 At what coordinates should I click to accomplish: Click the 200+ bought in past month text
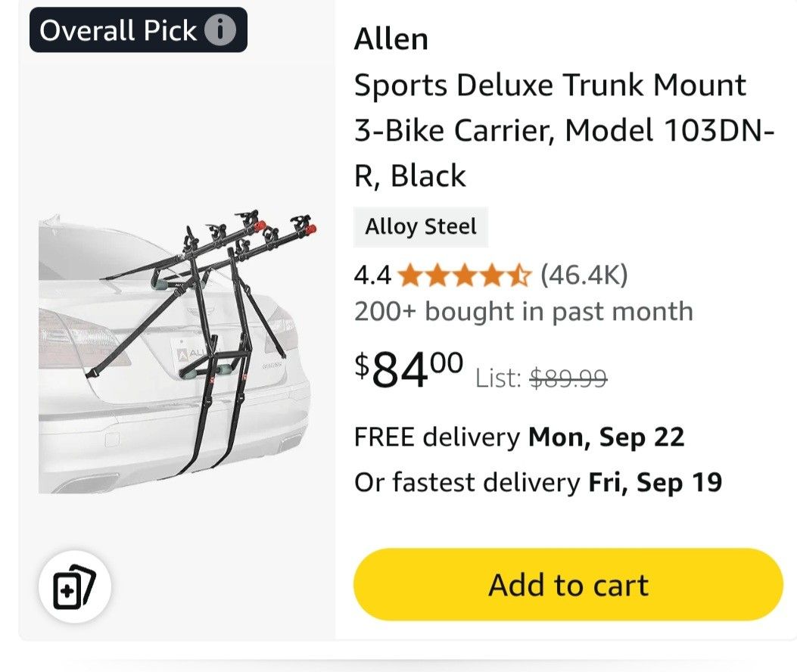pyautogui.click(x=523, y=311)
